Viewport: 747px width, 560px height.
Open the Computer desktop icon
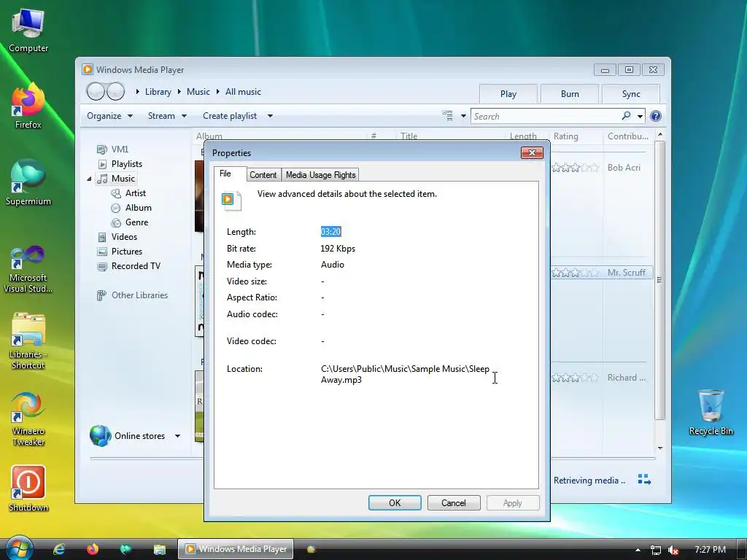(28, 31)
